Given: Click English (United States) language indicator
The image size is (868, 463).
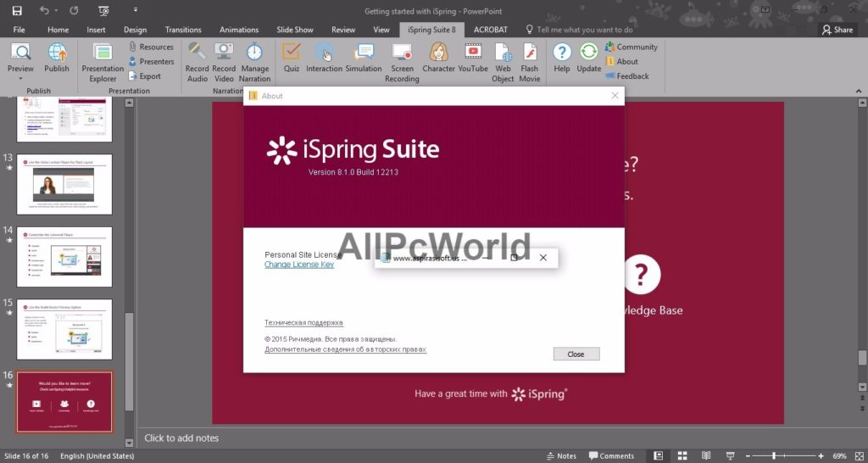Looking at the screenshot, I should 97,456.
